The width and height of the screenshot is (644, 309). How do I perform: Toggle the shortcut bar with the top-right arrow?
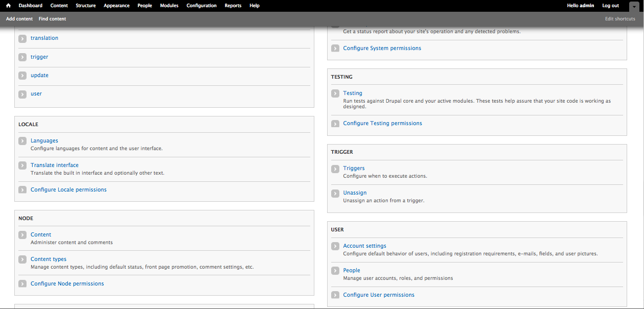tap(634, 6)
